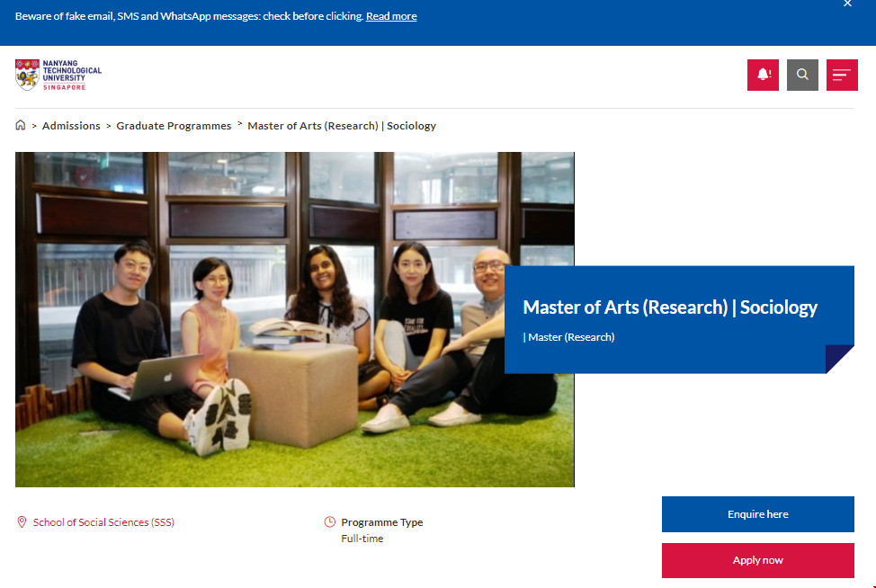Open the site search
This screenshot has height=588, width=876.
801,75
